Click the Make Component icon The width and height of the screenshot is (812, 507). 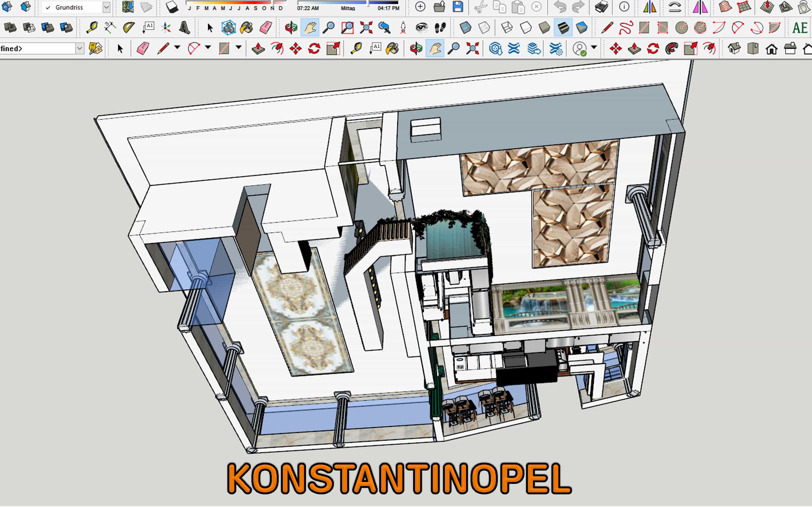point(229,28)
